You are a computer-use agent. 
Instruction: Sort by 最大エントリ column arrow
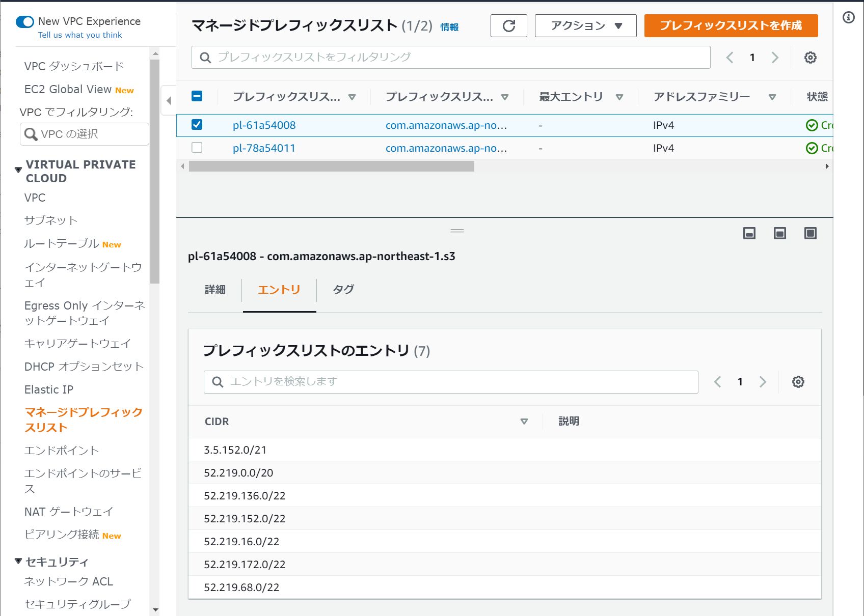pyautogui.click(x=619, y=97)
